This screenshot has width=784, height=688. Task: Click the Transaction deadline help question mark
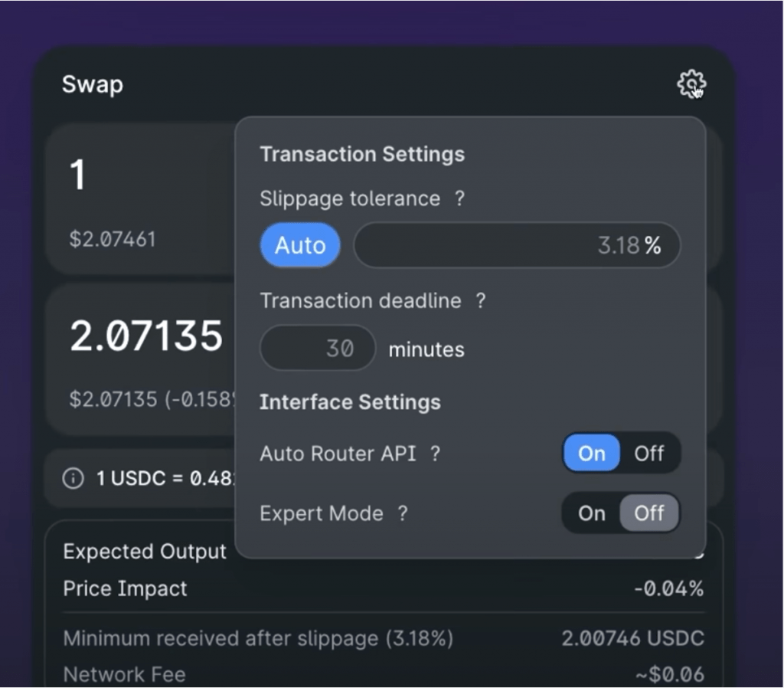coord(480,300)
